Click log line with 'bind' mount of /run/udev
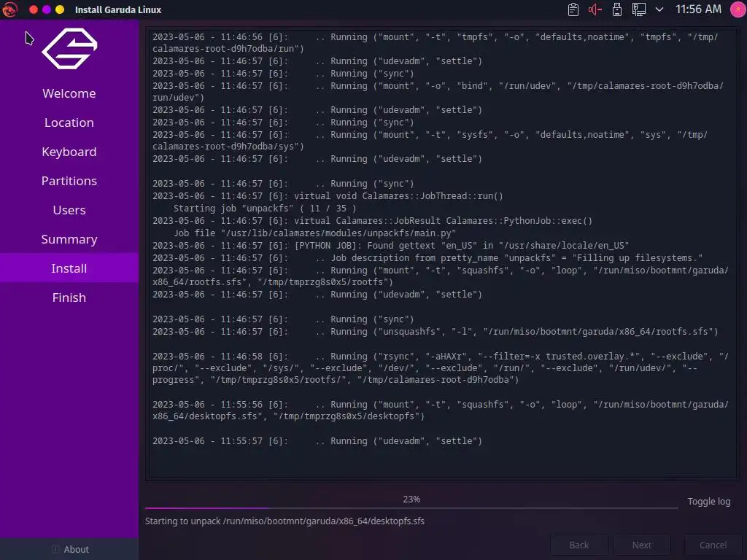Image resolution: width=747 pixels, height=560 pixels. (438, 91)
